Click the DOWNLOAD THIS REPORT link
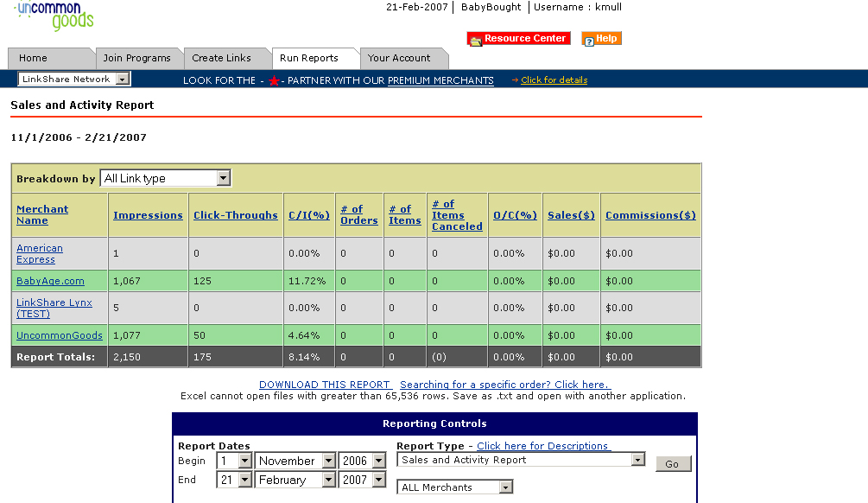This screenshot has width=868, height=503. [x=325, y=385]
